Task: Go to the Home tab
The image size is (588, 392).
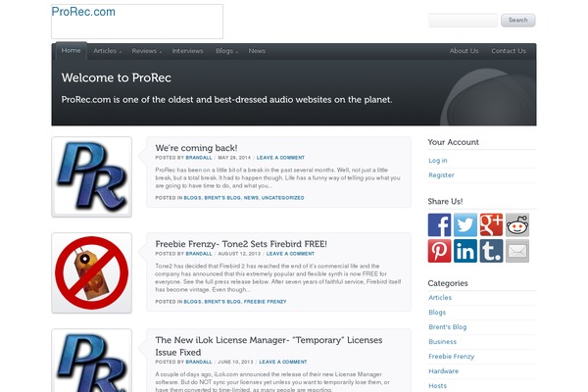Action: (x=71, y=51)
